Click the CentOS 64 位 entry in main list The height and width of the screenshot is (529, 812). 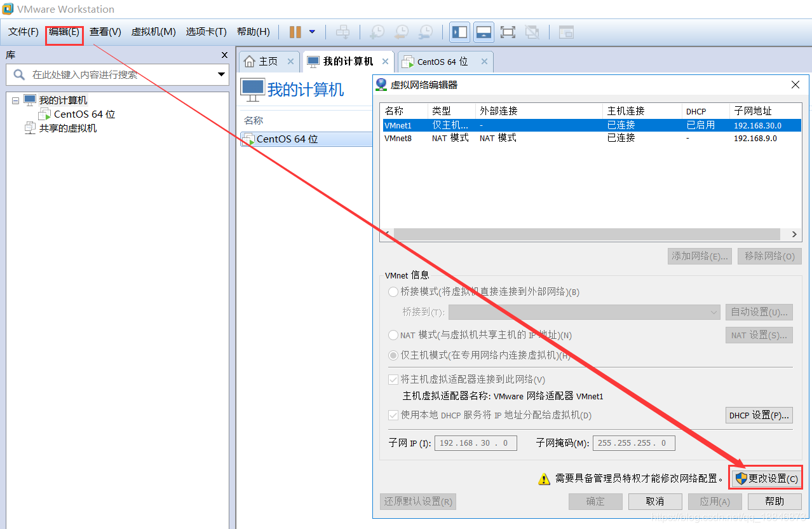(x=287, y=139)
